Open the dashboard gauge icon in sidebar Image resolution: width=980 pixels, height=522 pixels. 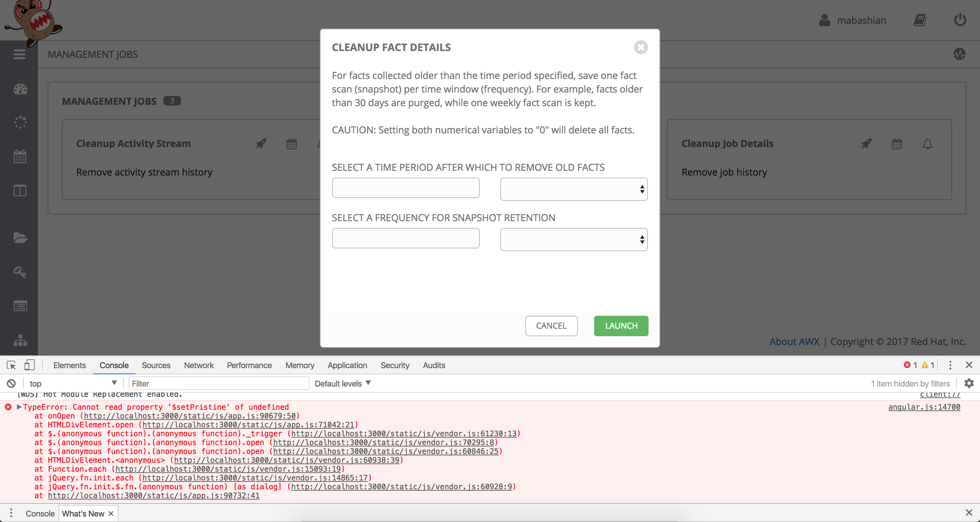click(x=20, y=89)
